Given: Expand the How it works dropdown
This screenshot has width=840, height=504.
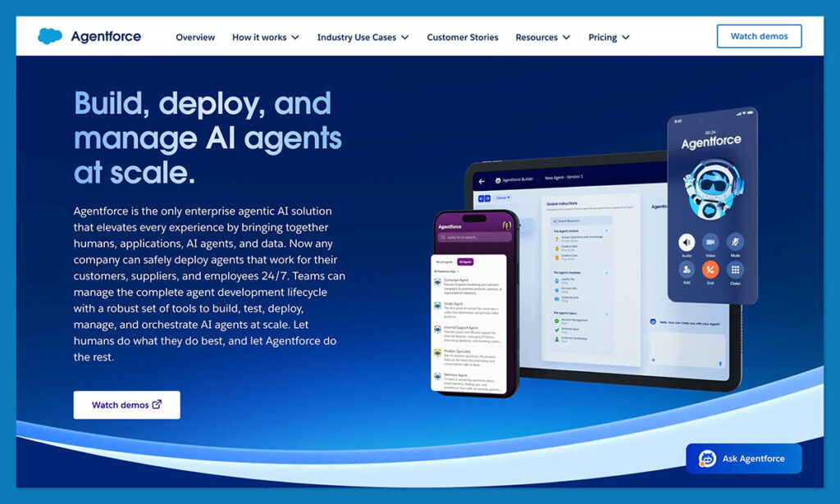Looking at the screenshot, I should tap(265, 37).
